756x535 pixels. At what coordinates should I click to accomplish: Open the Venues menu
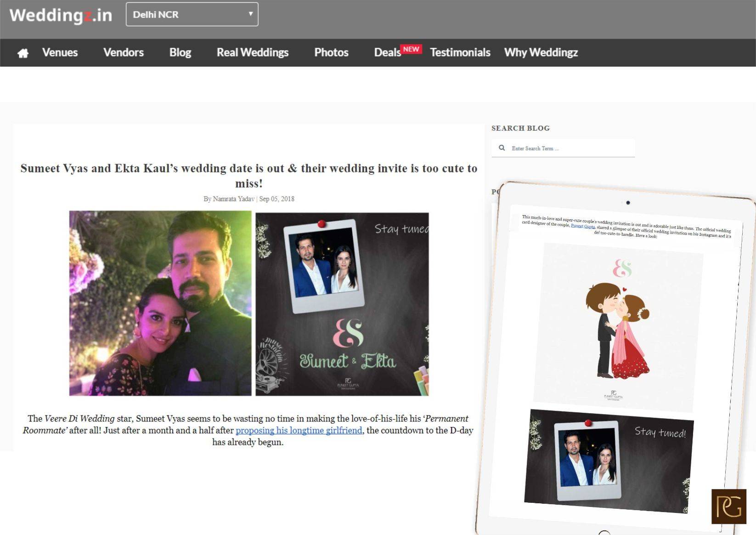(60, 53)
